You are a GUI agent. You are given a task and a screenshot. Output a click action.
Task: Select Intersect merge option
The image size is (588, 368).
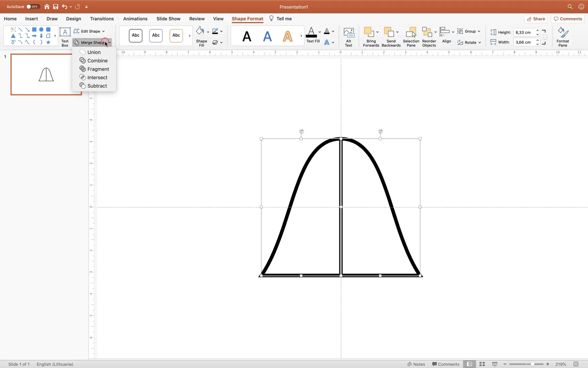pyautogui.click(x=97, y=78)
